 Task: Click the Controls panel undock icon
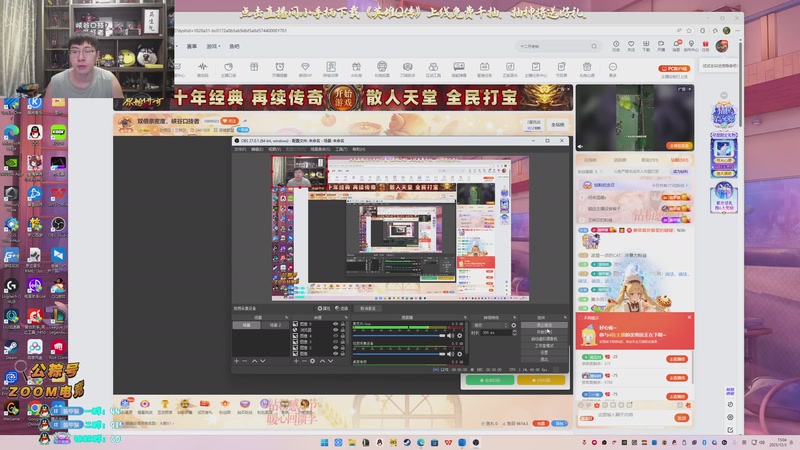tap(565, 317)
